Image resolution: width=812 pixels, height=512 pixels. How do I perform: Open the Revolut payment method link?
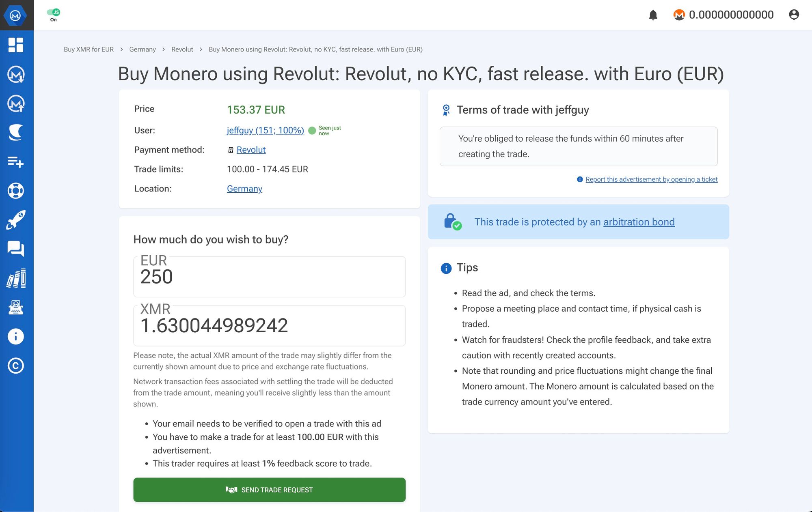point(250,149)
